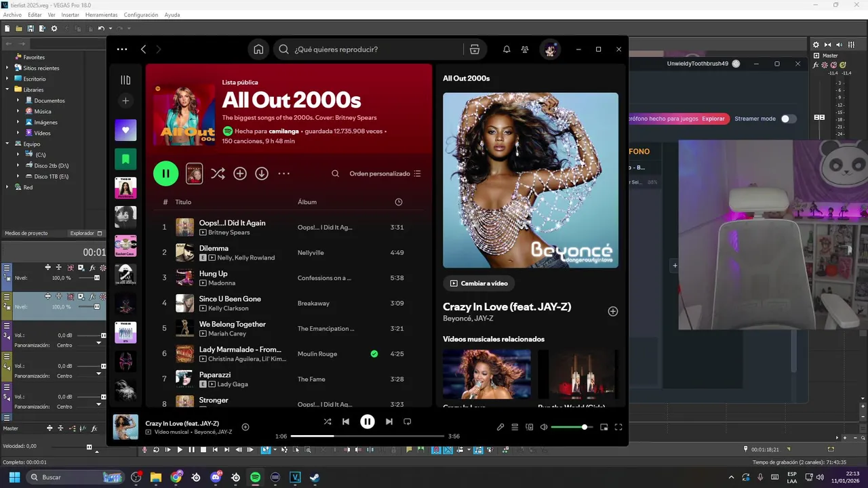This screenshot has width=868, height=488.
Task: Add Crazy In Love to Liked Songs in side panel
Action: 613,311
